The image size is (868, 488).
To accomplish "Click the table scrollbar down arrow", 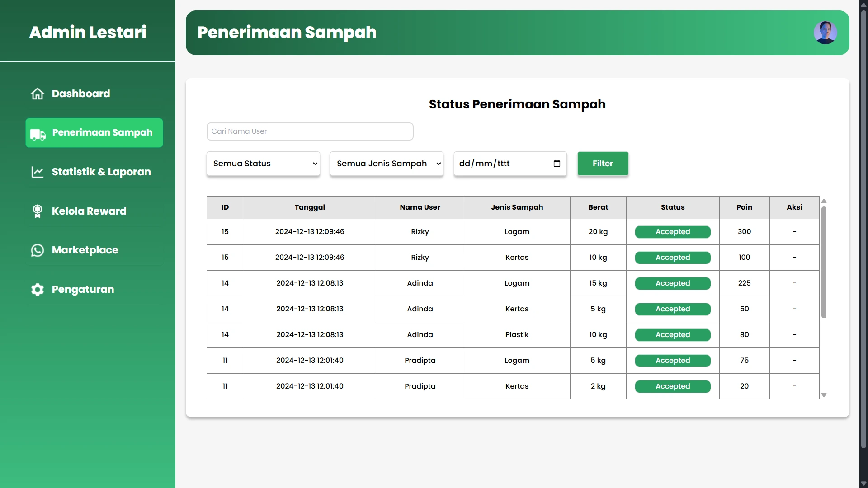I will coord(824,395).
